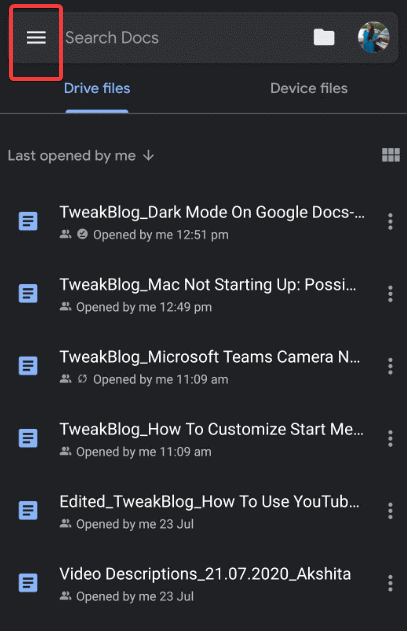Click the doc icon beside Video Descriptions file
Image resolution: width=407 pixels, height=631 pixels.
28,583
